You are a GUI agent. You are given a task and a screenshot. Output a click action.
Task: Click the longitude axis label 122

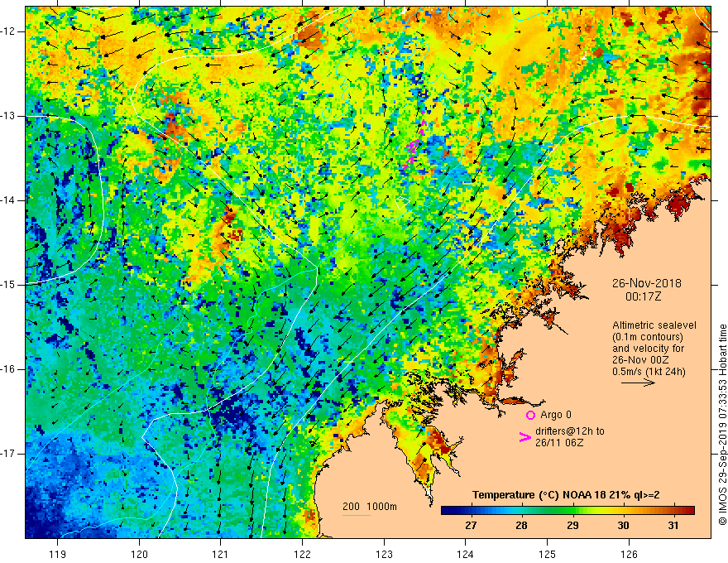coord(302,554)
